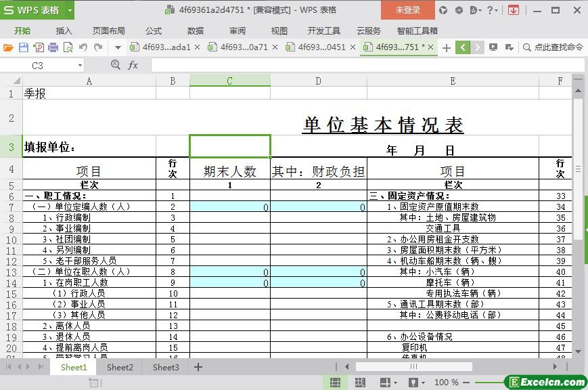Click the horizontal scrollbar thumb
The image size is (588, 390).
pyautogui.click(x=413, y=366)
